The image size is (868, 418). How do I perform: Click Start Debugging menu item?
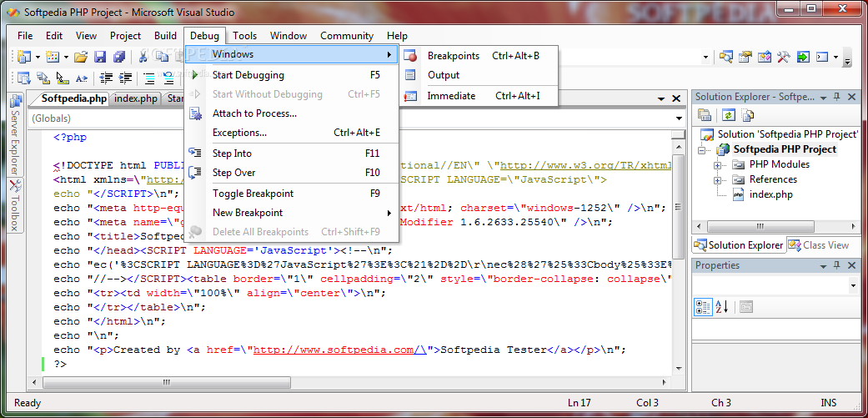(x=291, y=75)
